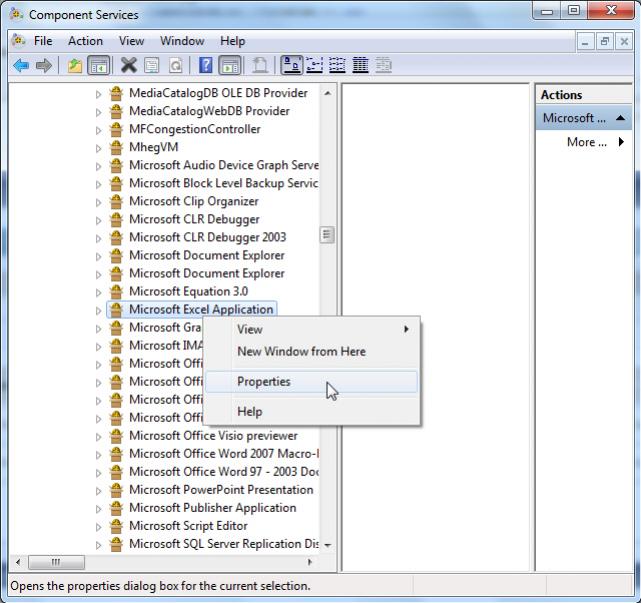Choose Properties from the context menu
The width and height of the screenshot is (641, 603).
coord(312,381)
